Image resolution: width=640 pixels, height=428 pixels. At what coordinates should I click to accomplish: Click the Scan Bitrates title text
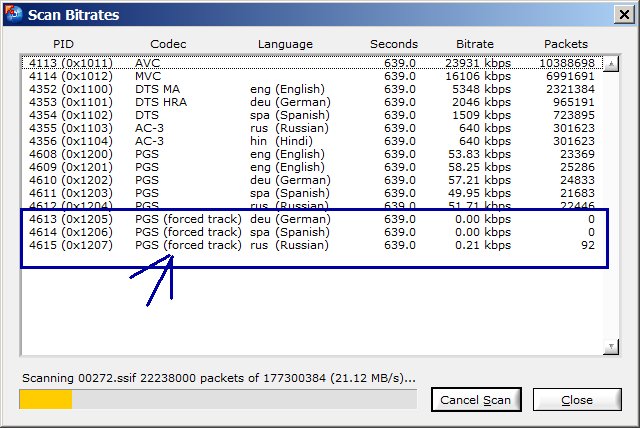[x=73, y=15]
